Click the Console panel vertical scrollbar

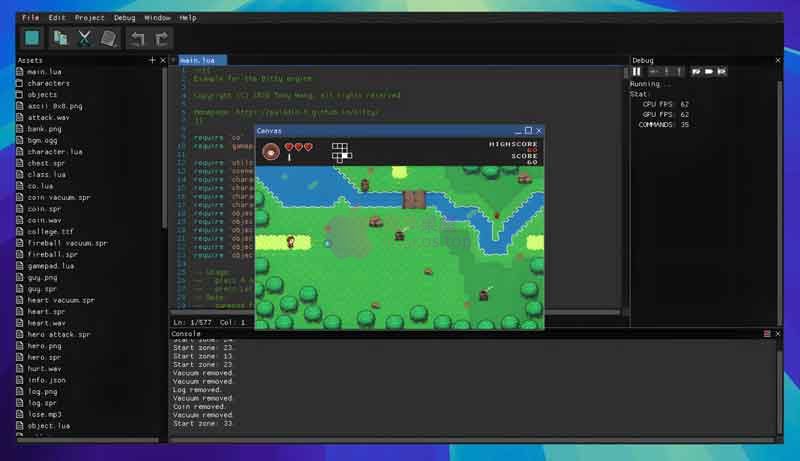point(780,388)
